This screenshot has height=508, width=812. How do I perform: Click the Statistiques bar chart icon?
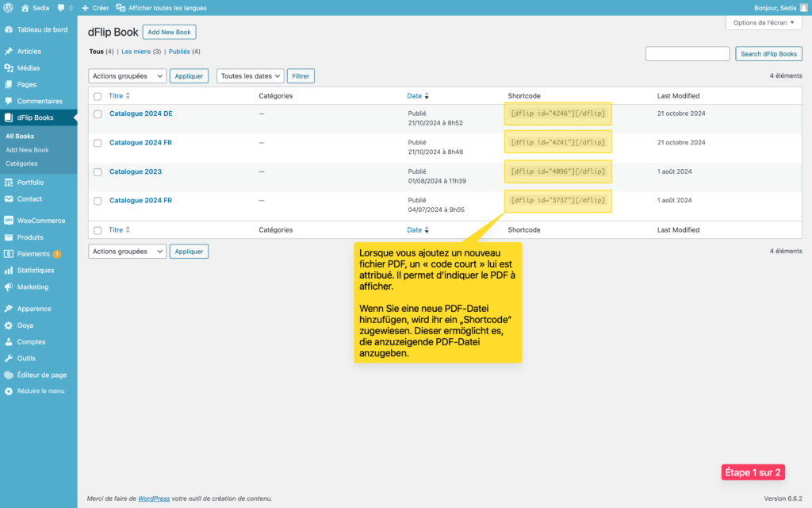9,270
